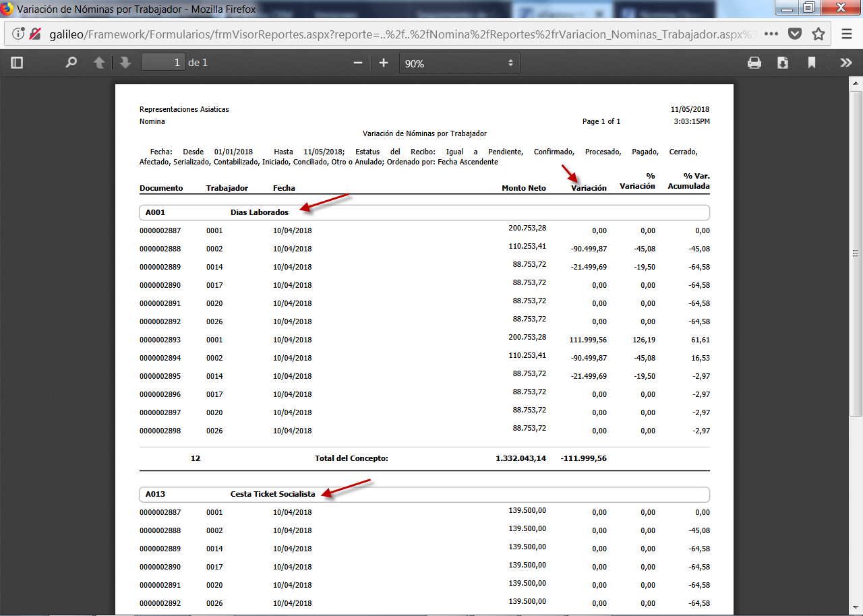Click the vertical scrollbar down arrow
This screenshot has height=616, width=863.
856,609
